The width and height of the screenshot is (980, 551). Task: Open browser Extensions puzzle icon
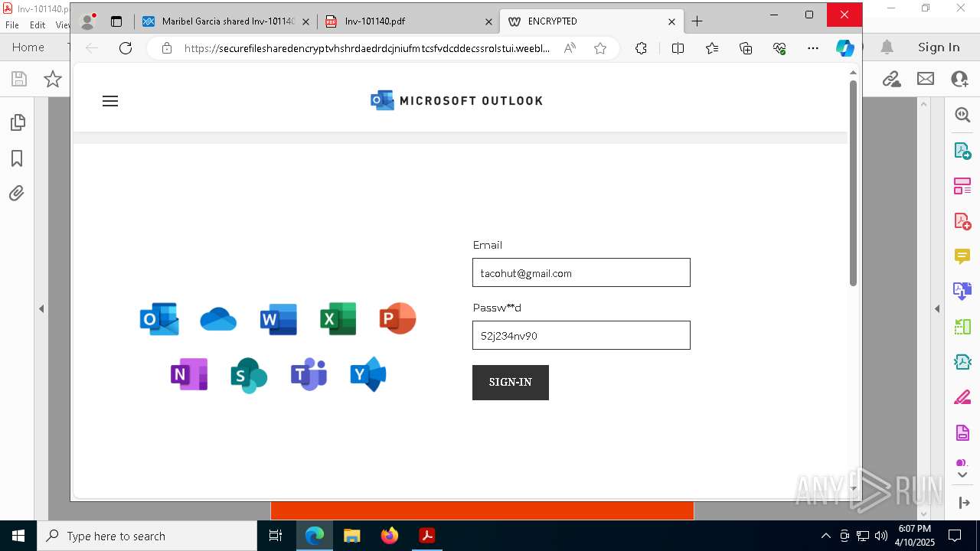coord(641,48)
